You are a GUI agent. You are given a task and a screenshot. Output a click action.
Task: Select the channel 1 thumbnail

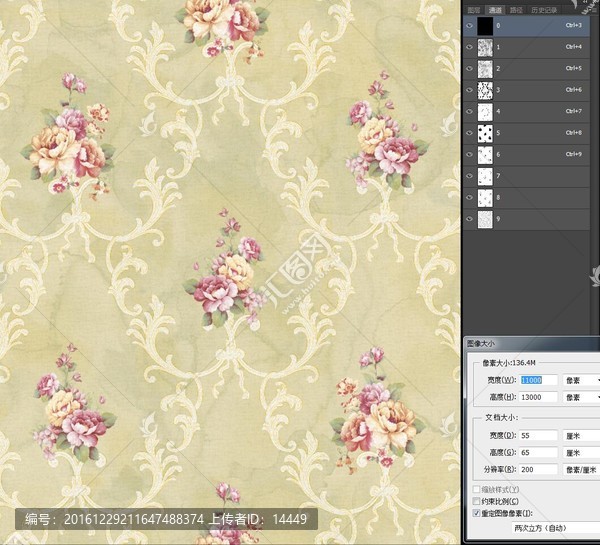(485, 47)
